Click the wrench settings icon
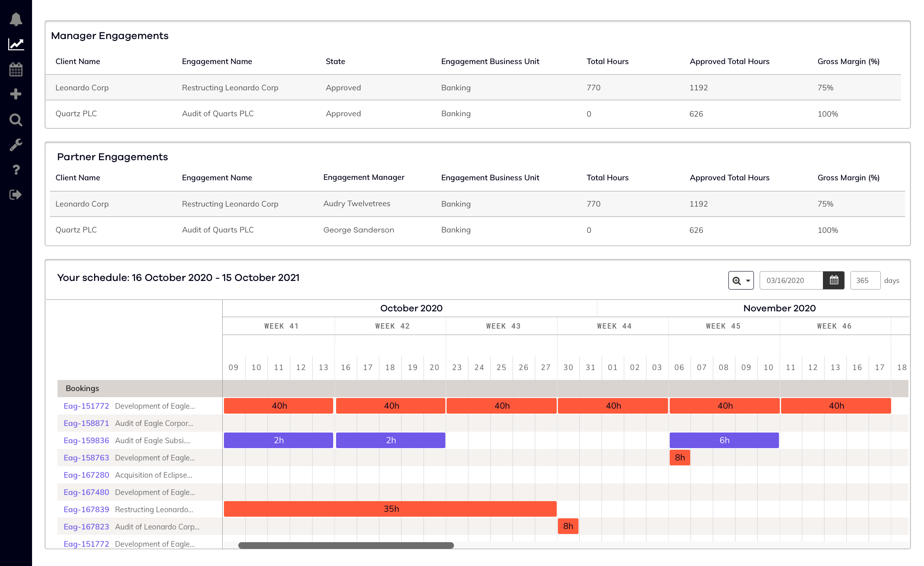The width and height of the screenshot is (924, 566). pyautogui.click(x=16, y=145)
